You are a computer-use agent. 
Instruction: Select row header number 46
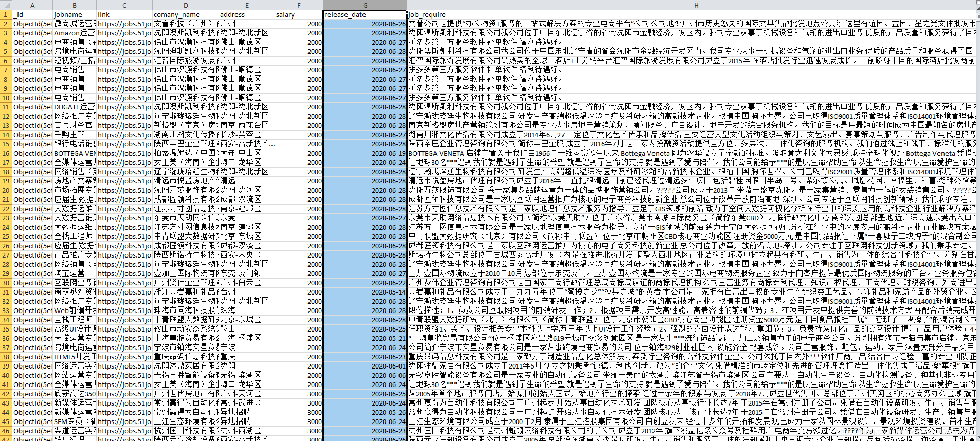coord(6,431)
